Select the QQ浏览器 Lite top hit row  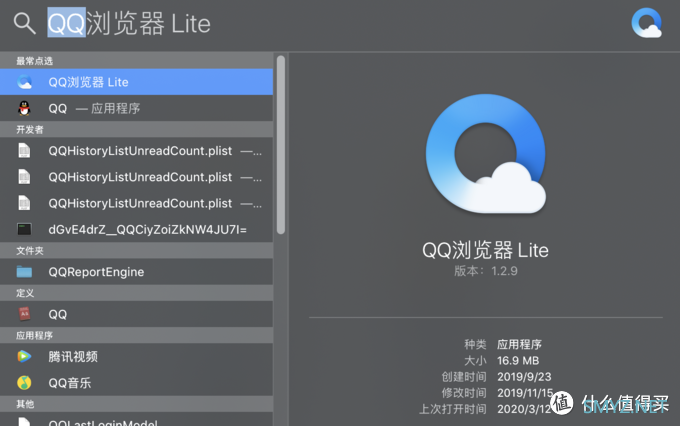136,82
